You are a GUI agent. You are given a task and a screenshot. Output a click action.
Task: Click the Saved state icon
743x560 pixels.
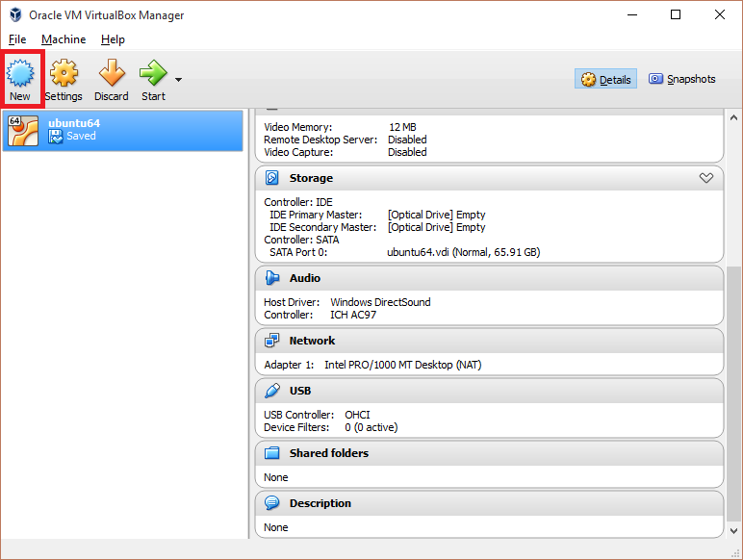[56, 137]
